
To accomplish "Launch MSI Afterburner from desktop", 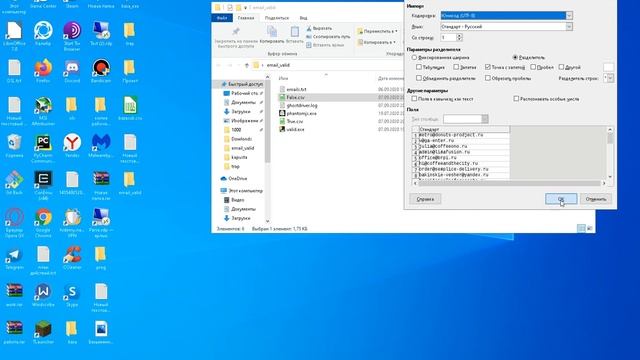I will coord(43,110).
